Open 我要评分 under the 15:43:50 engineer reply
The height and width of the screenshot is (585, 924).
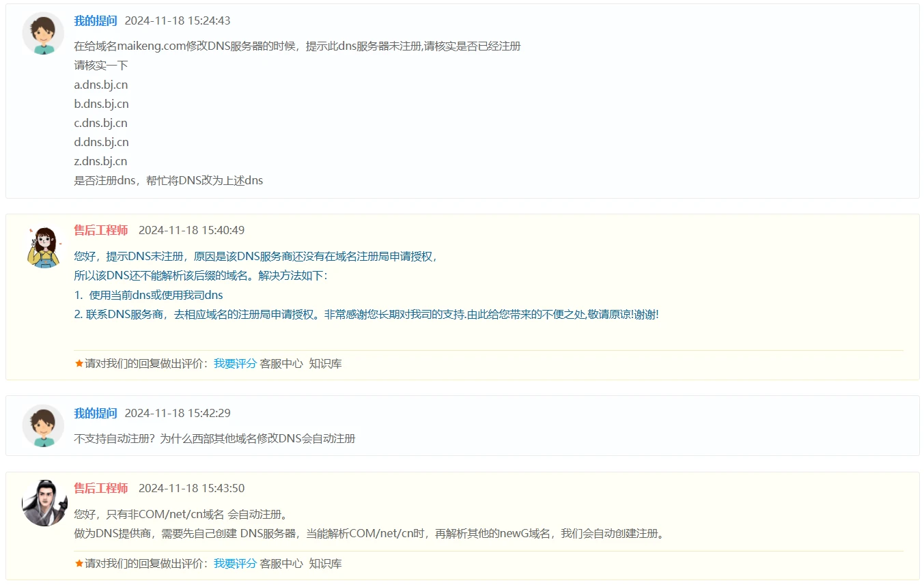(x=235, y=564)
